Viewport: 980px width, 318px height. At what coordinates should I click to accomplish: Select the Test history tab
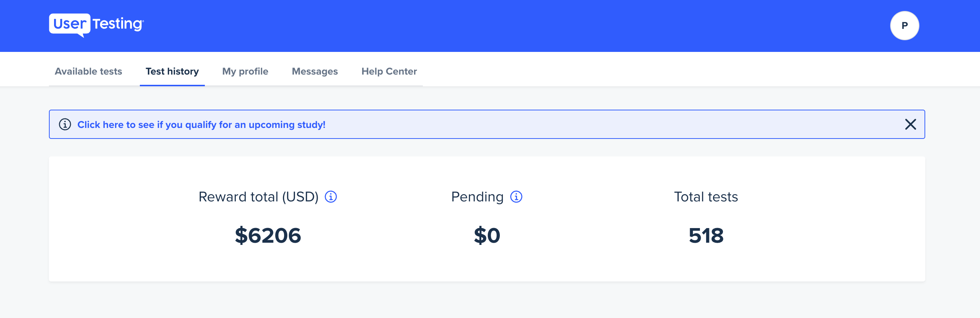[172, 71]
